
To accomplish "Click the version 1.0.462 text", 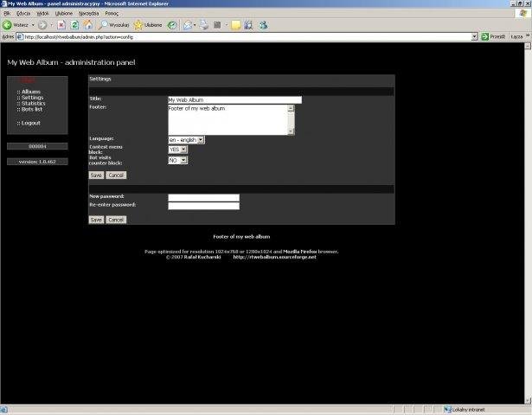I will (37, 162).
